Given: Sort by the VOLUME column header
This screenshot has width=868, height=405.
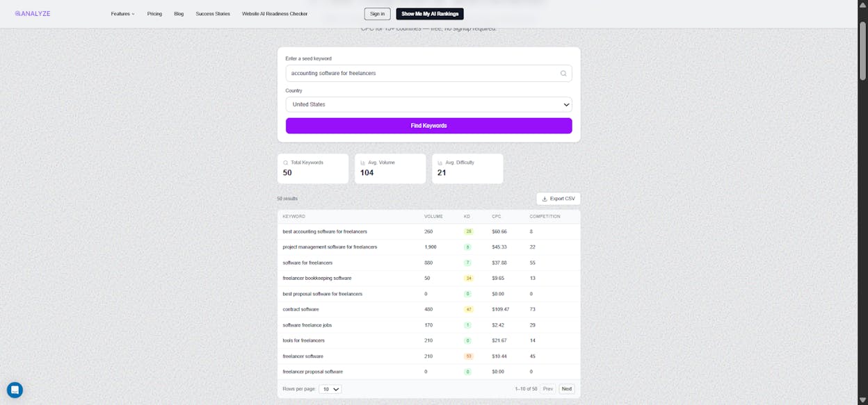Looking at the screenshot, I should coord(433,216).
